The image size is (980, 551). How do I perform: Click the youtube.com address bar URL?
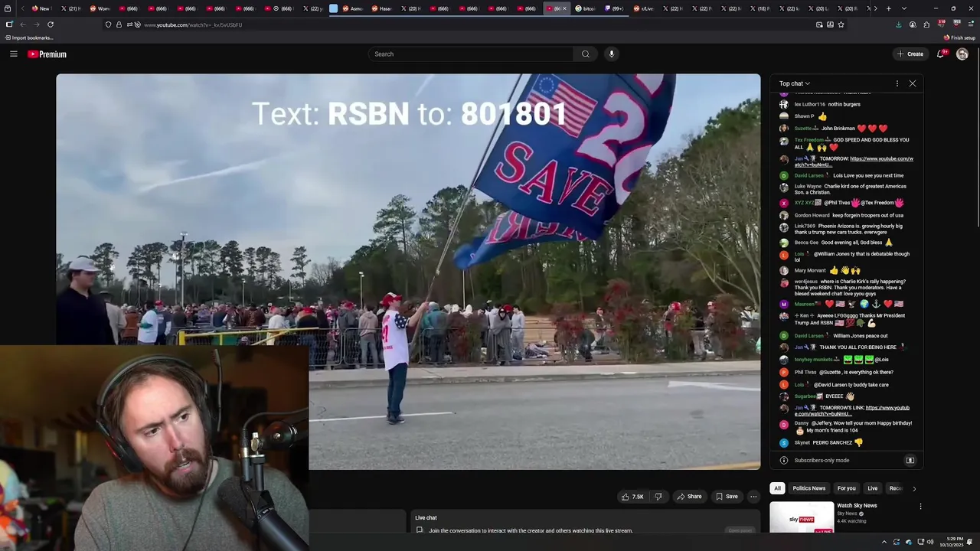point(193,25)
